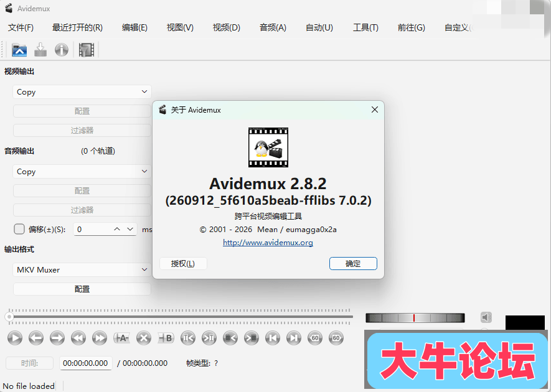
Task: Search previous black frame icon
Action: (230, 338)
